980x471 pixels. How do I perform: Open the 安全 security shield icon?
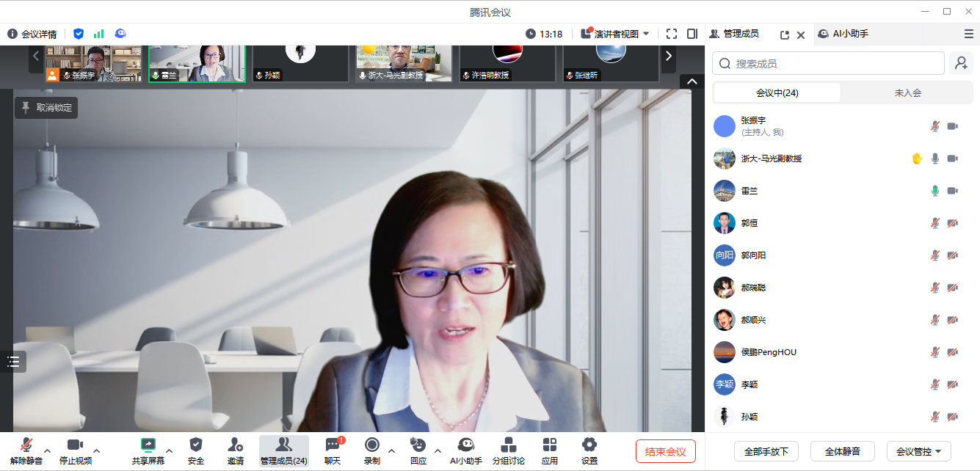[196, 445]
